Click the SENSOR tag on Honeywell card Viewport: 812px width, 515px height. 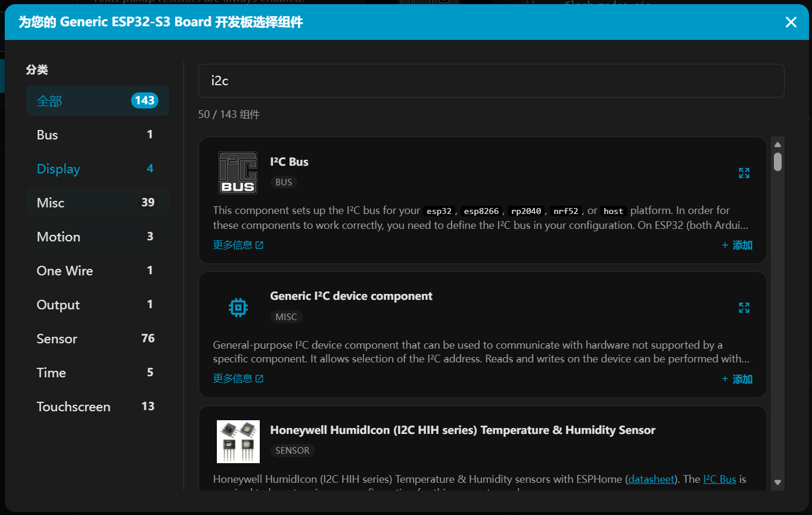tap(293, 451)
